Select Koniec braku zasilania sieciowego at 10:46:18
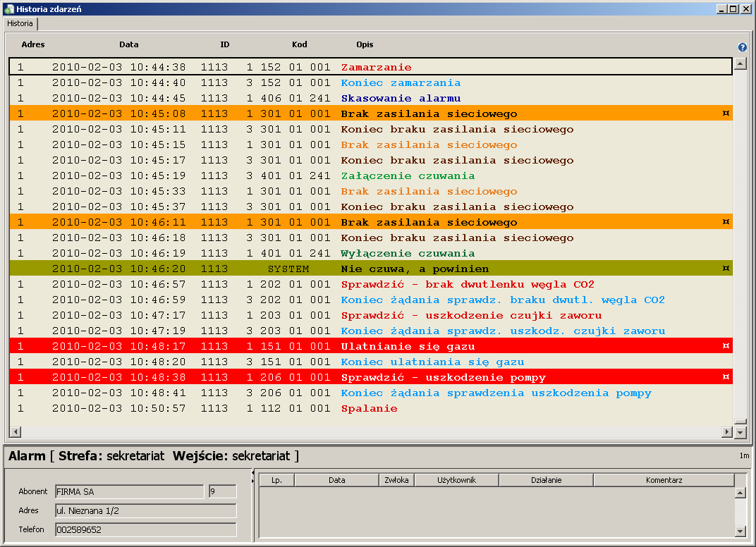 (371, 238)
